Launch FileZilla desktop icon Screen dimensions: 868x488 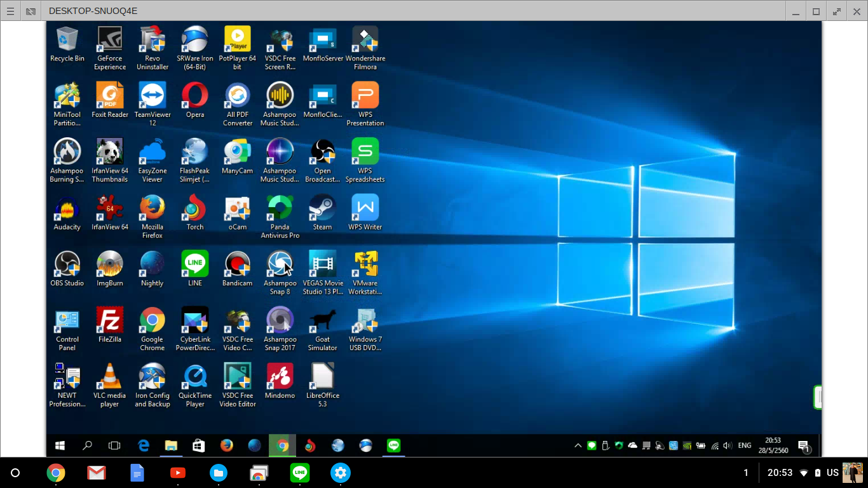point(110,325)
